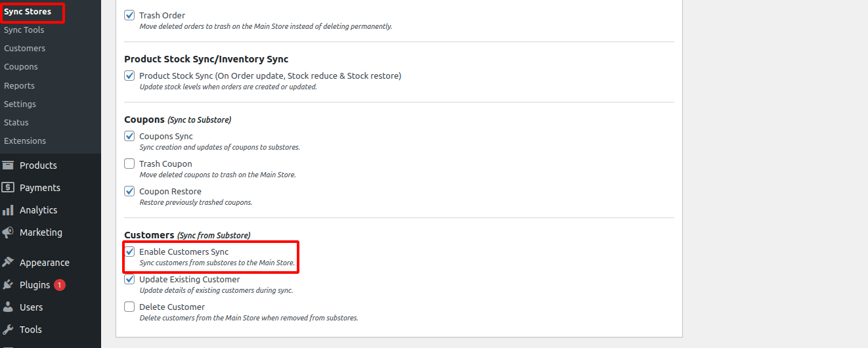Open the Extensions submenu link
This screenshot has height=348, width=868.
coord(25,141)
